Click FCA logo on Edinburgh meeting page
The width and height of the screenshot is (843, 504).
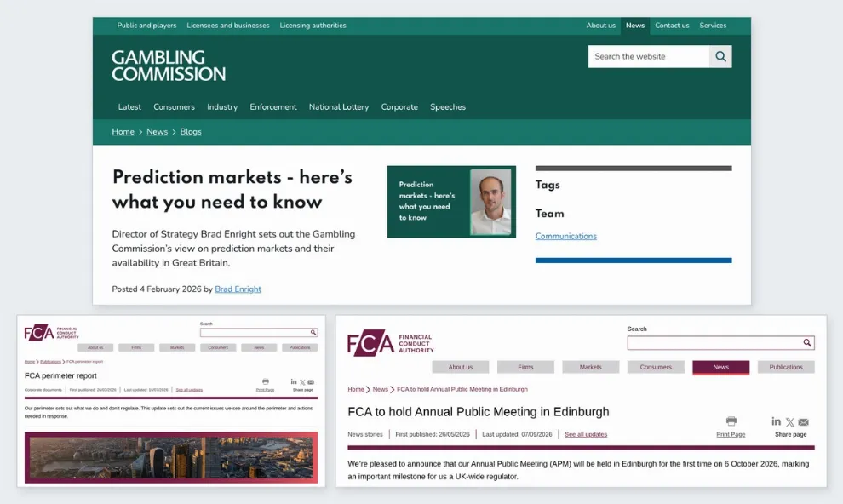[x=390, y=343]
